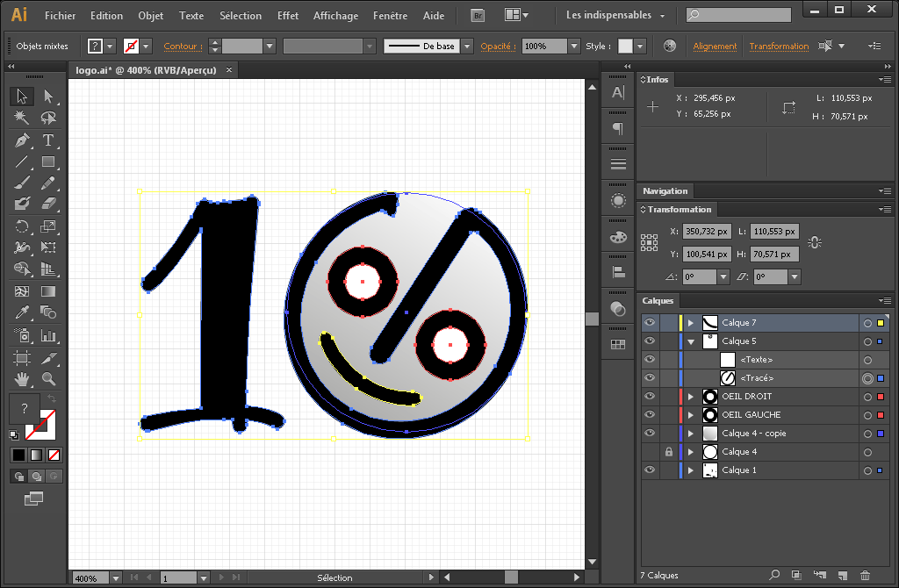Open the Opacité percentage dropdown
Screen dimensions: 899x588
click(574, 47)
